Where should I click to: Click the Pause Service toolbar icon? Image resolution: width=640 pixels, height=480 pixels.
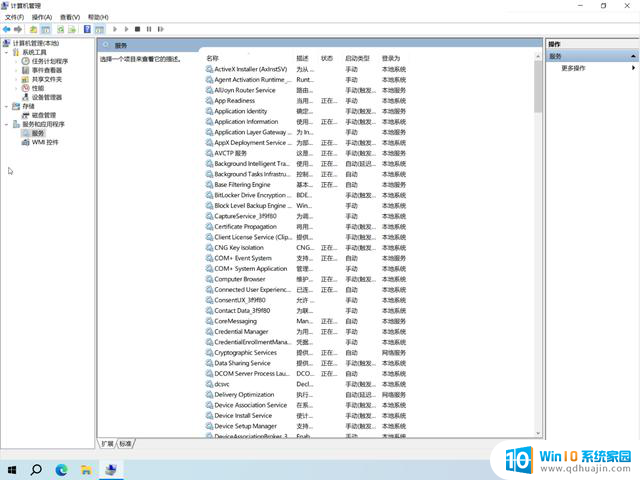tap(149, 29)
